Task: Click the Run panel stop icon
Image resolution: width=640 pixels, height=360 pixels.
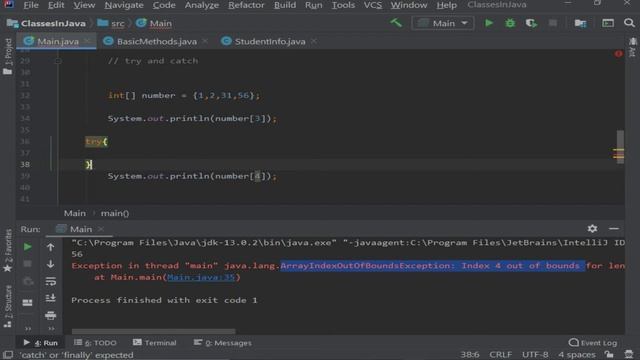Action: [x=27, y=264]
